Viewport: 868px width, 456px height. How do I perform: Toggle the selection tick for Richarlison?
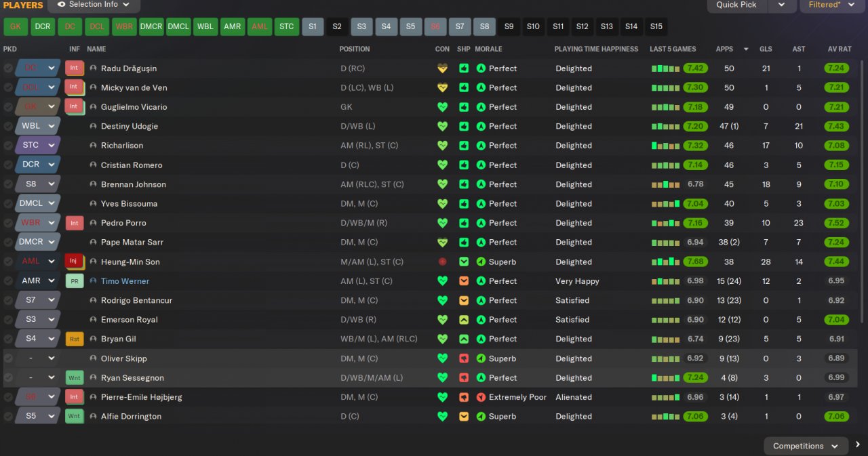click(x=8, y=146)
